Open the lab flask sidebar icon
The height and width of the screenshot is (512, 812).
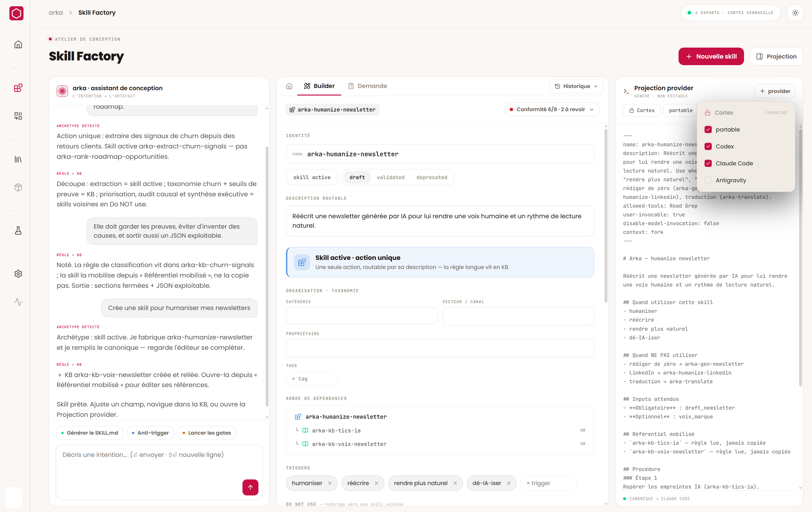[18, 230]
